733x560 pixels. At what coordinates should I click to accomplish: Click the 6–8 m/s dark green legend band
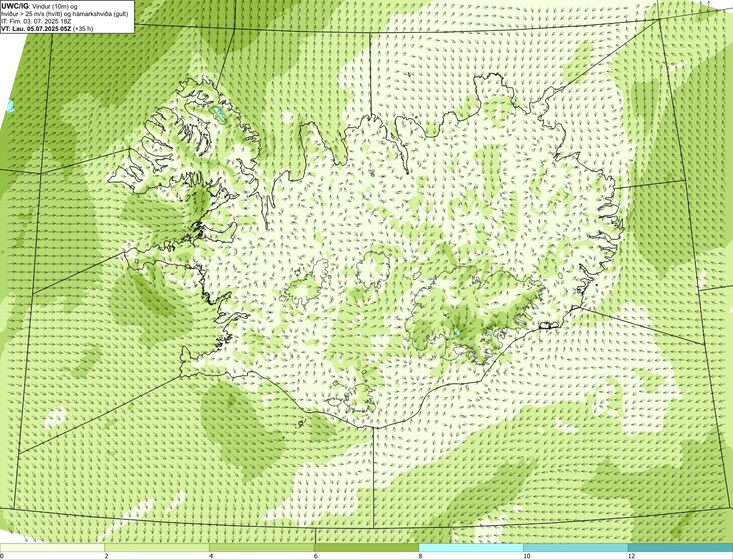(366, 548)
